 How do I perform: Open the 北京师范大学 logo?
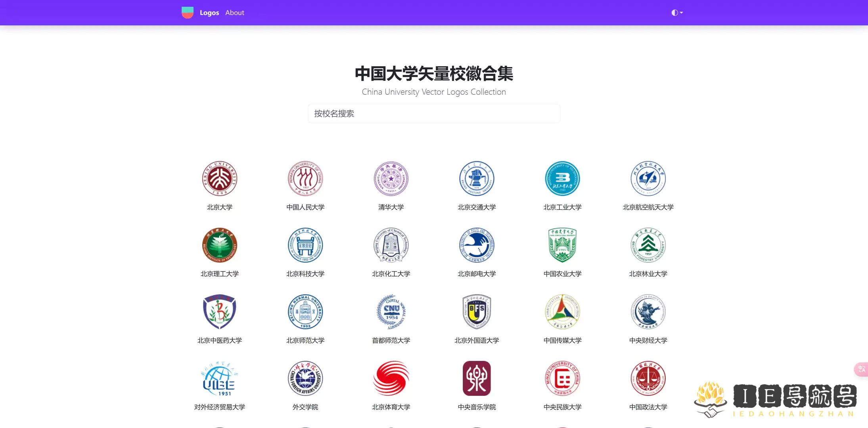305,312
